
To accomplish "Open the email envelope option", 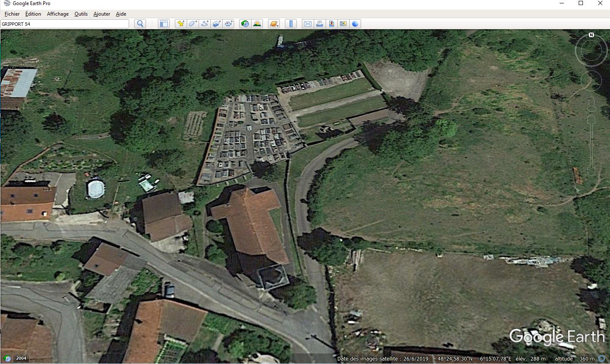I will click(308, 24).
